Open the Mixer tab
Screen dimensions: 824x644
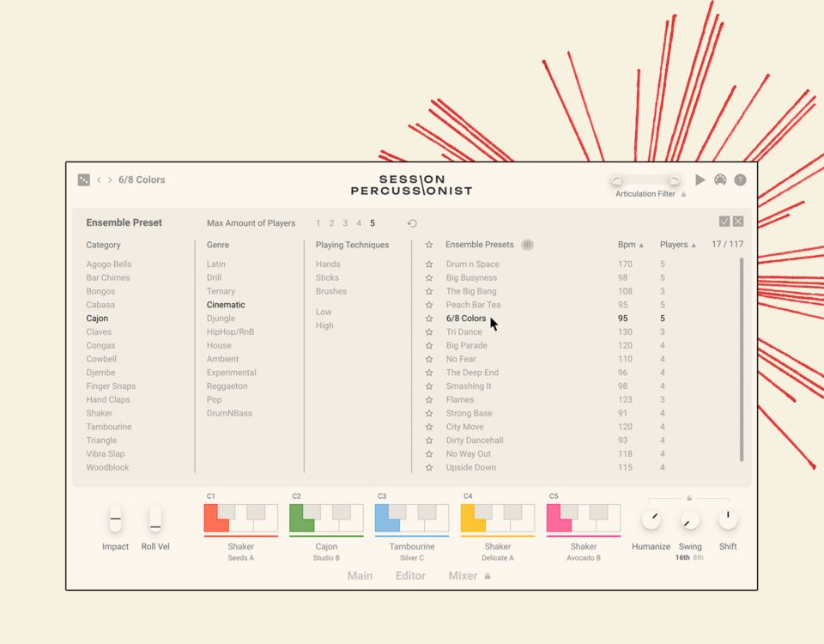pos(463,576)
